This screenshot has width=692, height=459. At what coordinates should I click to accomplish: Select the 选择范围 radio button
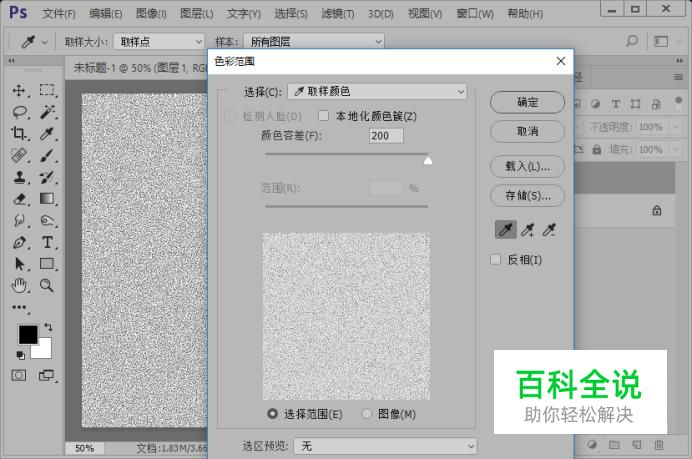[x=272, y=414]
